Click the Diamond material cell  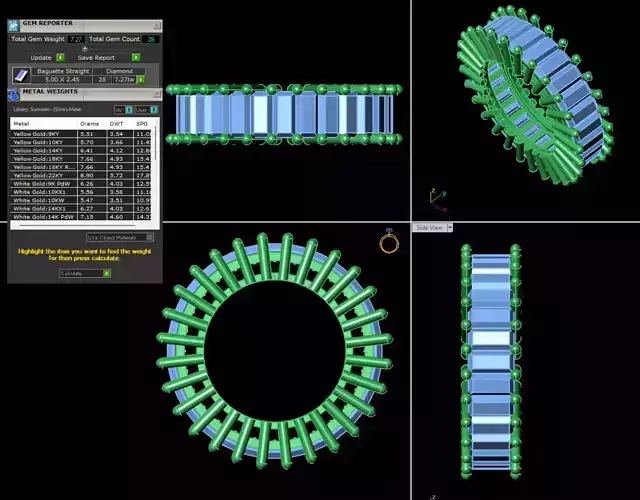point(119,71)
